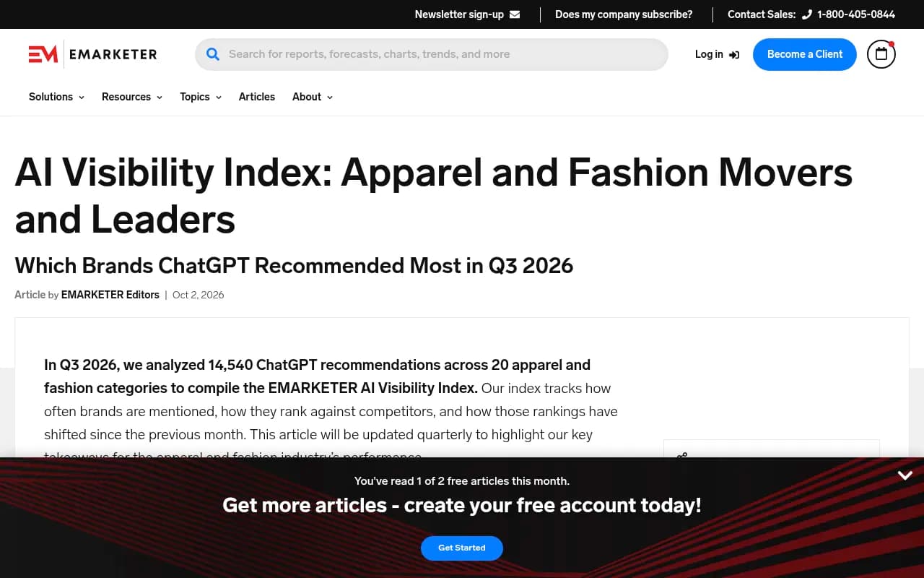Open the About dropdown
The image size is (924, 578).
click(313, 97)
